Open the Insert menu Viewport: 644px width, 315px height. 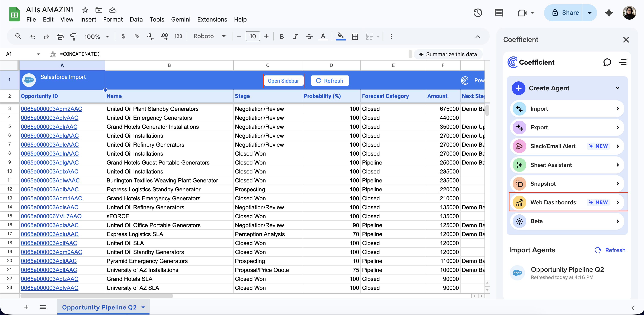point(88,19)
